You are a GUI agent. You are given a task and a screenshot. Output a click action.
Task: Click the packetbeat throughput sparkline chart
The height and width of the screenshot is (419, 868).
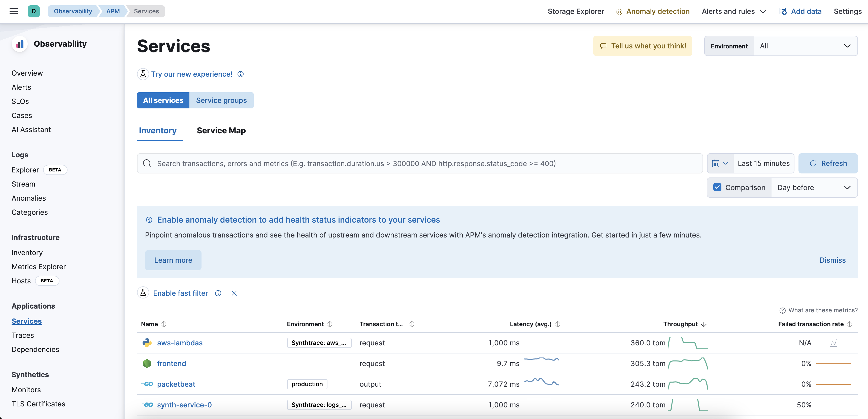(687, 384)
